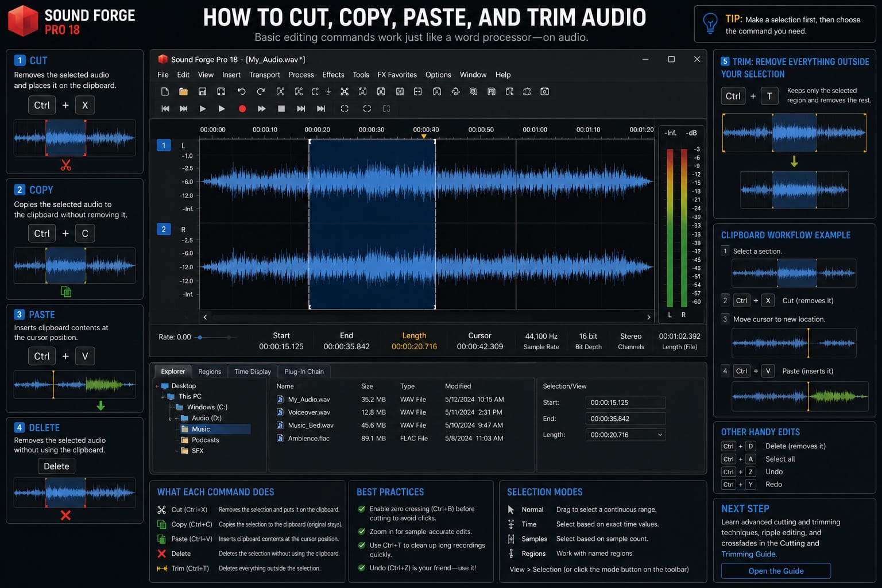Viewport: 882px width, 588px height.
Task: Switch to the Time Display tab
Action: [253, 372]
